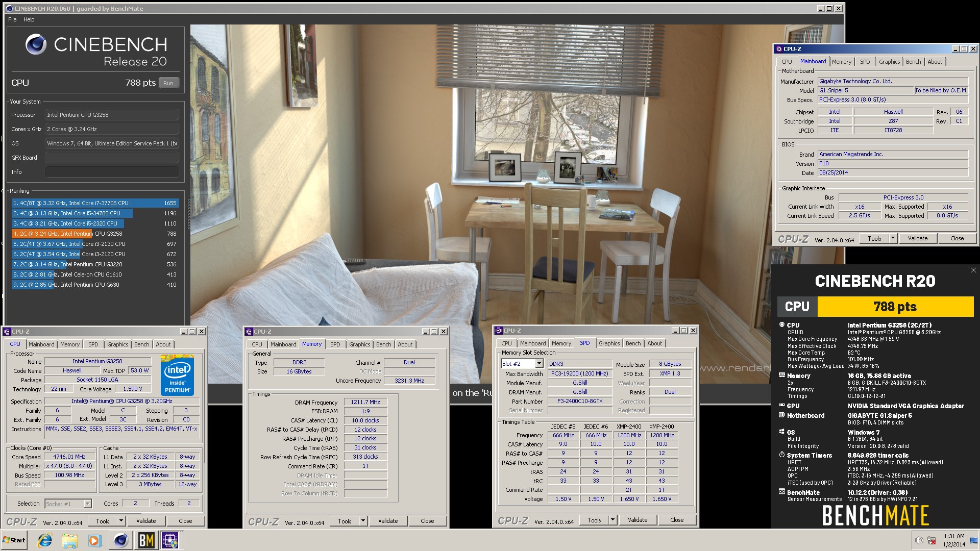Click the BenchMate 788 pts score bar
This screenshot has height=551, width=980.
(895, 307)
